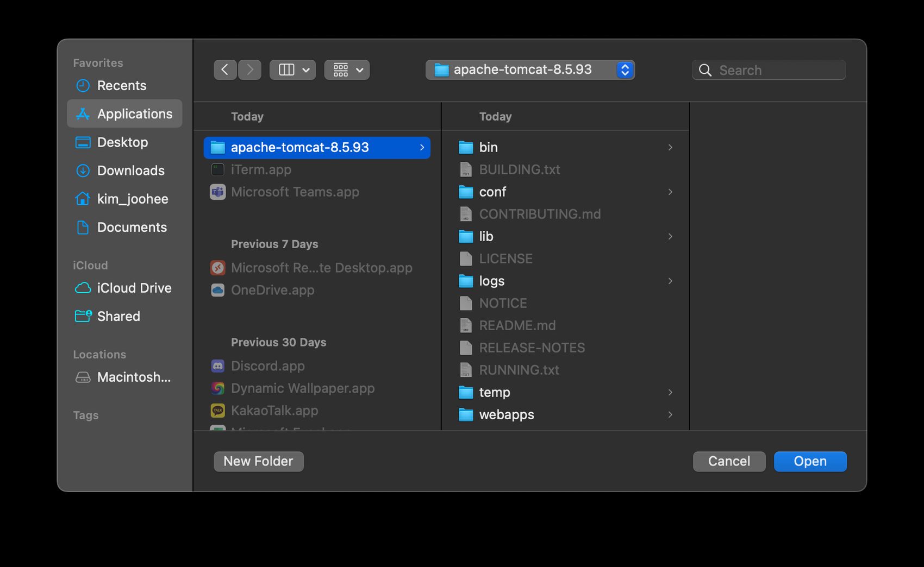924x567 pixels.
Task: Expand the bin folder chevron
Action: [x=670, y=147]
